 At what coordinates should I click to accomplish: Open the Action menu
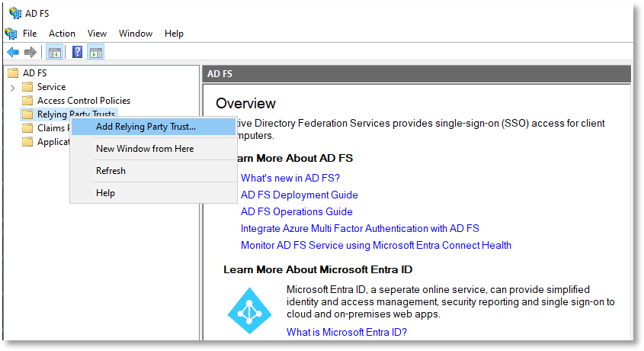click(x=62, y=34)
